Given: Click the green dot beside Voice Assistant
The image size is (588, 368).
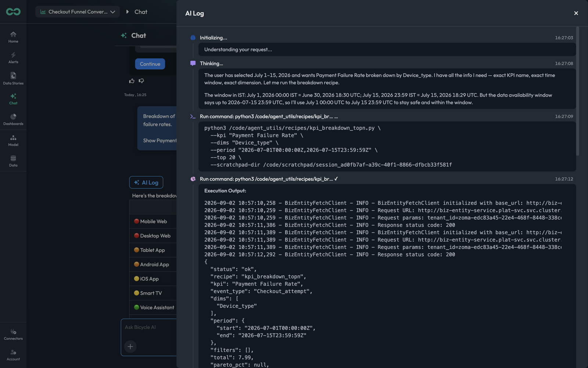Looking at the screenshot, I should click(136, 307).
